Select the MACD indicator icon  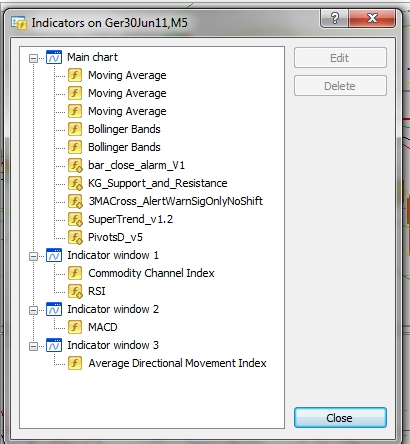pos(75,327)
